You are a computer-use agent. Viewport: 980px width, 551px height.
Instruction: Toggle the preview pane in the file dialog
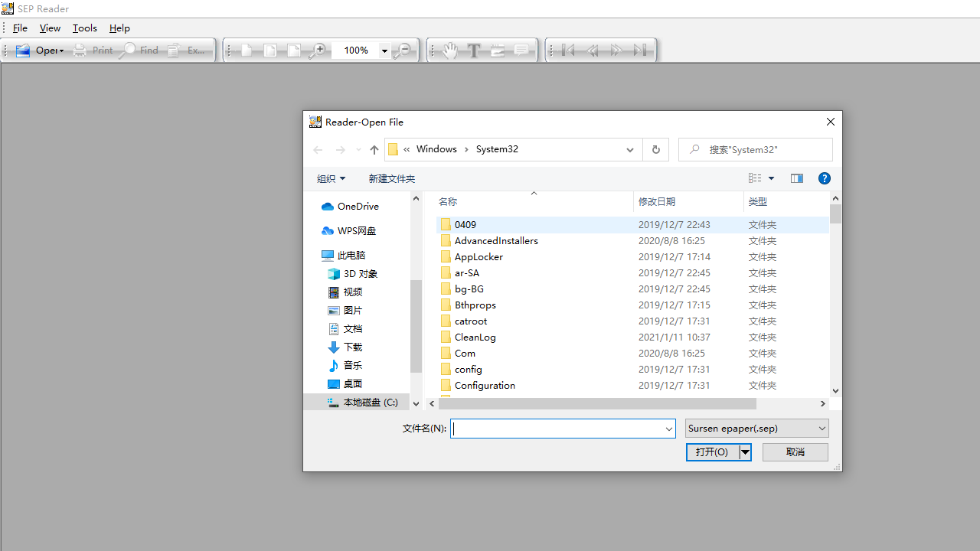click(796, 178)
